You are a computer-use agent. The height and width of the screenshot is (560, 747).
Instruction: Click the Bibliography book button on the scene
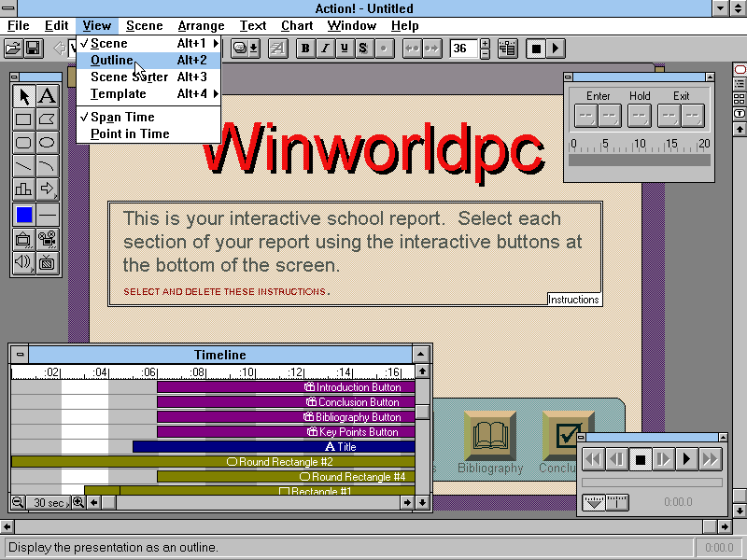490,435
